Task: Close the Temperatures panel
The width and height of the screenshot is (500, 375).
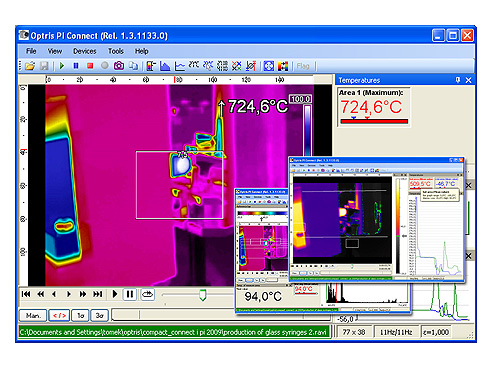Action: coord(468,80)
